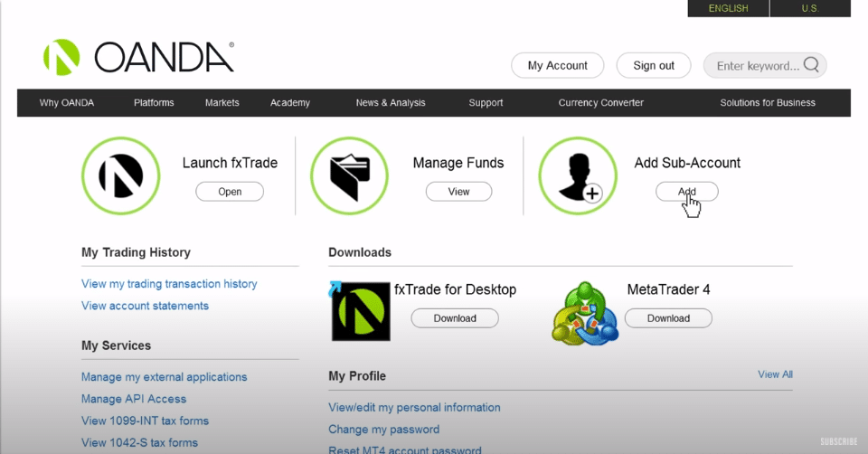Image resolution: width=868 pixels, height=454 pixels.
Task: Click the Manage Funds heading text
Action: [458, 163]
